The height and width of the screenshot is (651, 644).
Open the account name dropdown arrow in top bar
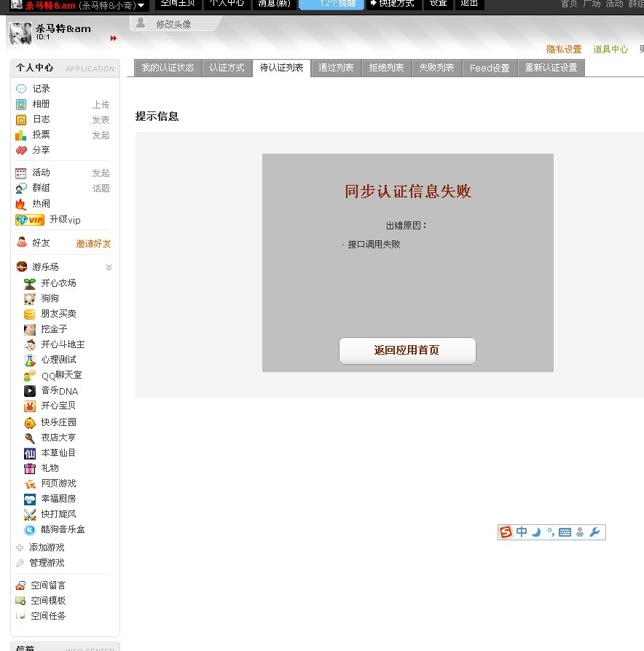[x=141, y=5]
